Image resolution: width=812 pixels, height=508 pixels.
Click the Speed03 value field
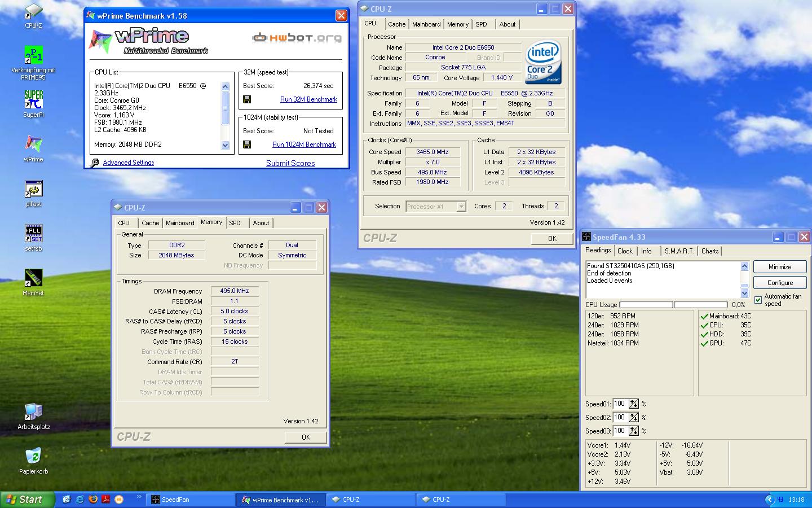[620, 431]
